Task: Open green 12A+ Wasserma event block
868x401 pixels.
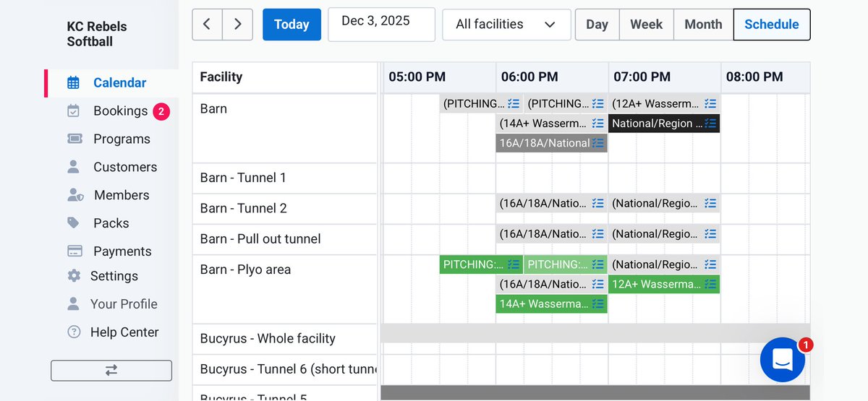Action: tap(664, 284)
